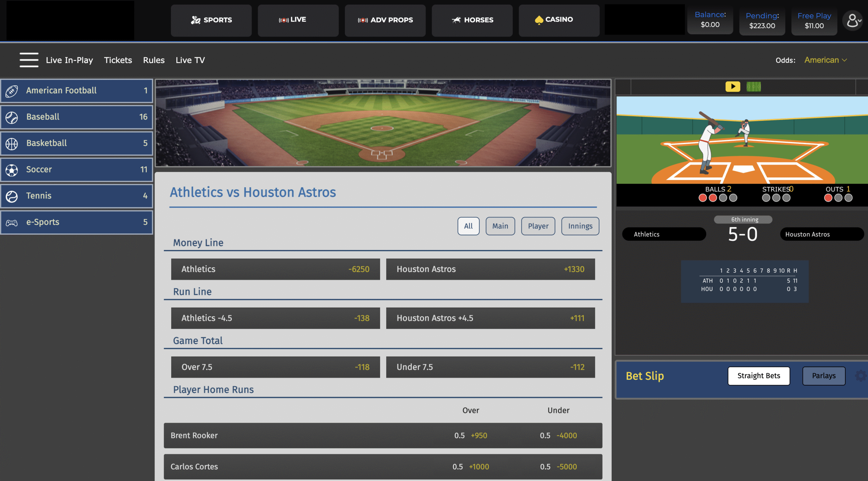Viewport: 868px width, 481px height.
Task: Open the hamburger menu icon
Action: pyautogui.click(x=29, y=60)
